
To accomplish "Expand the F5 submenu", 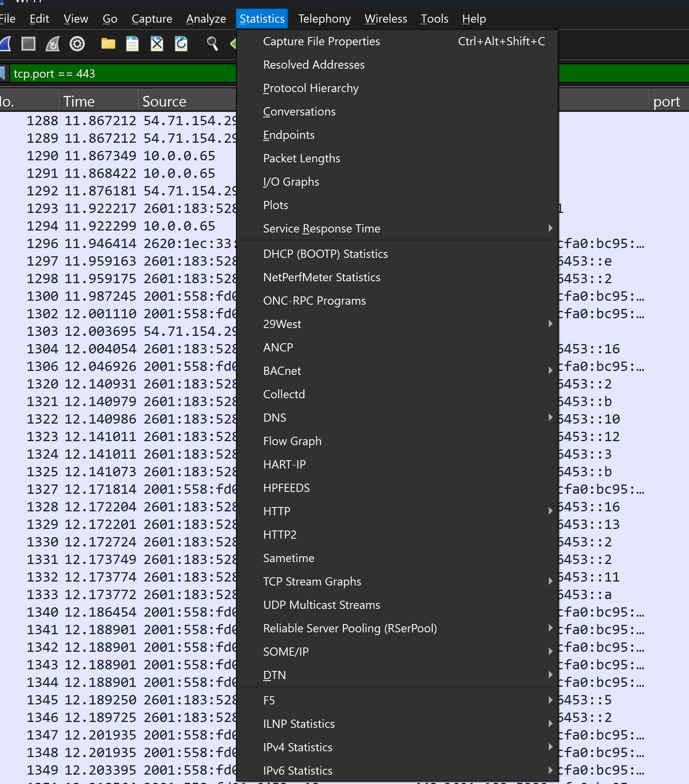I will coord(397,701).
